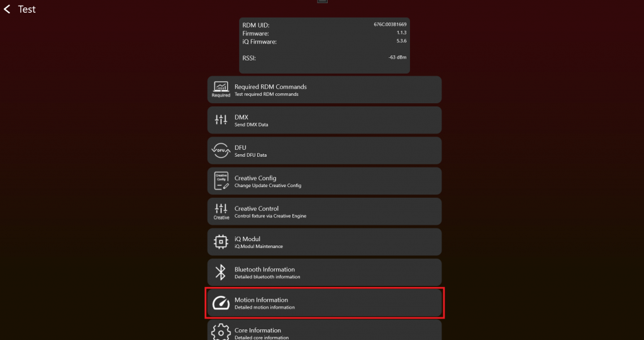Open iQ Modul Maintenance
The width and height of the screenshot is (644, 340).
325,242
